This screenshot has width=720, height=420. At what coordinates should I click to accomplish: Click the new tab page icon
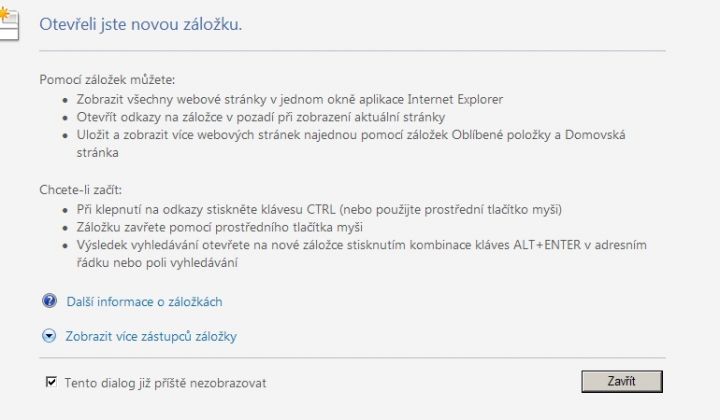tap(8, 23)
